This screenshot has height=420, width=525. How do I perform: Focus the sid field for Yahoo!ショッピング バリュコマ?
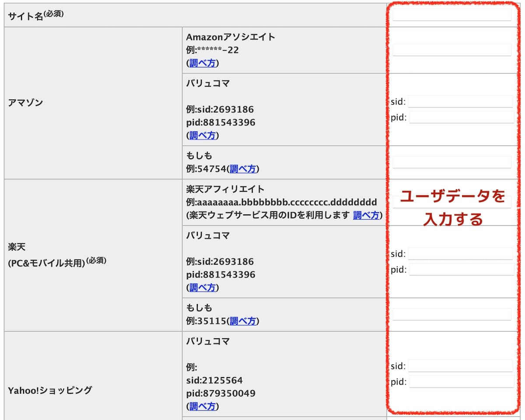coord(460,366)
